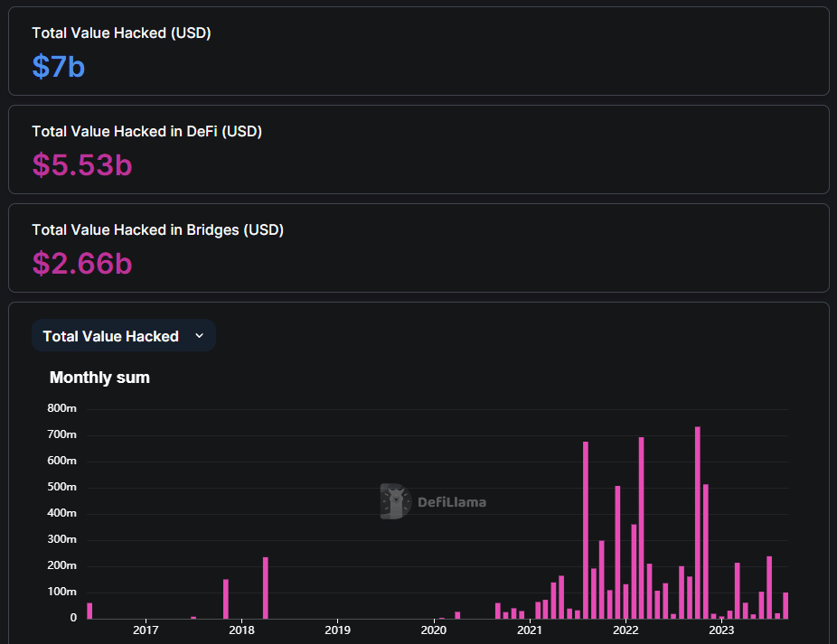Click the 800m y-axis label
Screen dimensions: 837x644
[x=62, y=408]
